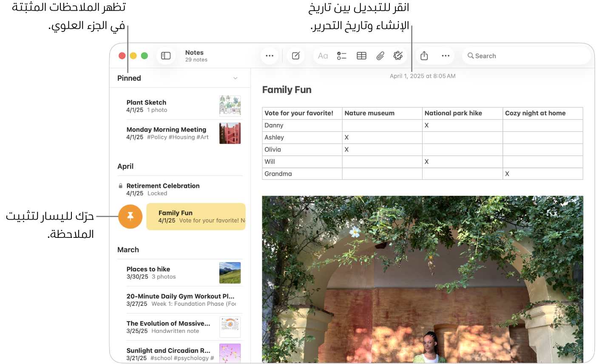Screen dimensions: 596x364
Task: Share the note via the share icon
Action: (424, 56)
